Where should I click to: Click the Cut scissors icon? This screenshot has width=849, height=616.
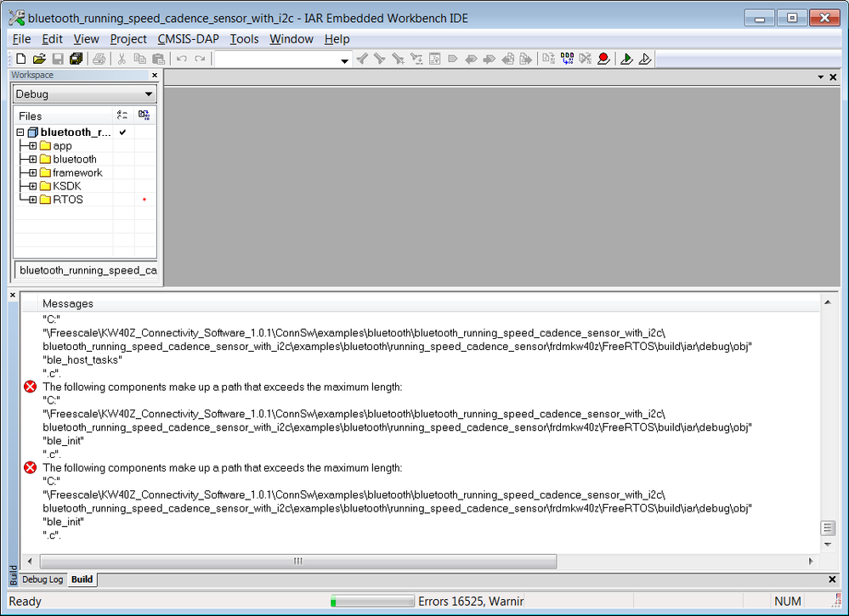click(122, 59)
